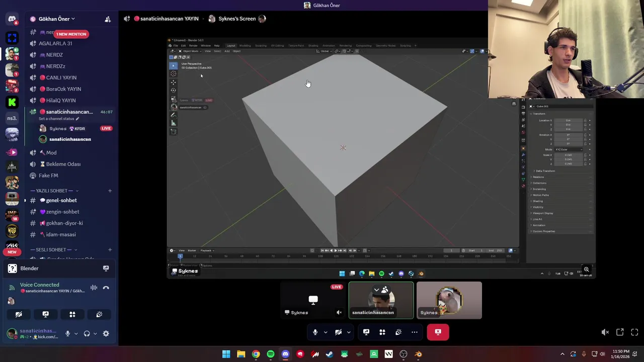
Task: Enter fullscreen for the stream
Action: click(634, 332)
